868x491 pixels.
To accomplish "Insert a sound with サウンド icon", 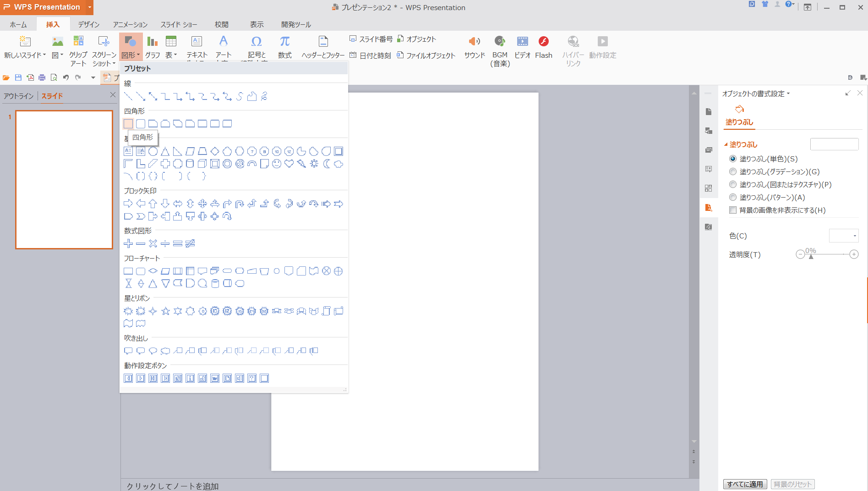I will pos(475,47).
